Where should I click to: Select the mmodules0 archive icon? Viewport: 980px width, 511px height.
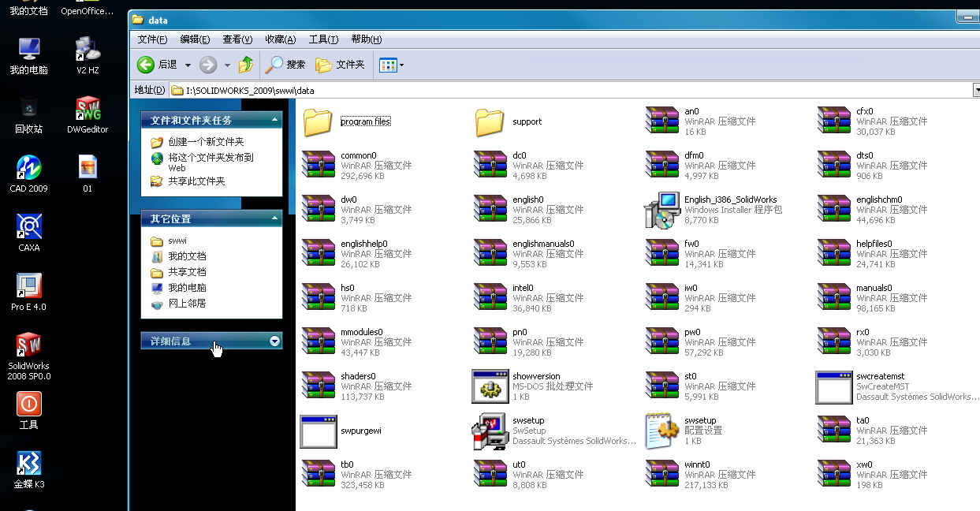[x=319, y=342]
